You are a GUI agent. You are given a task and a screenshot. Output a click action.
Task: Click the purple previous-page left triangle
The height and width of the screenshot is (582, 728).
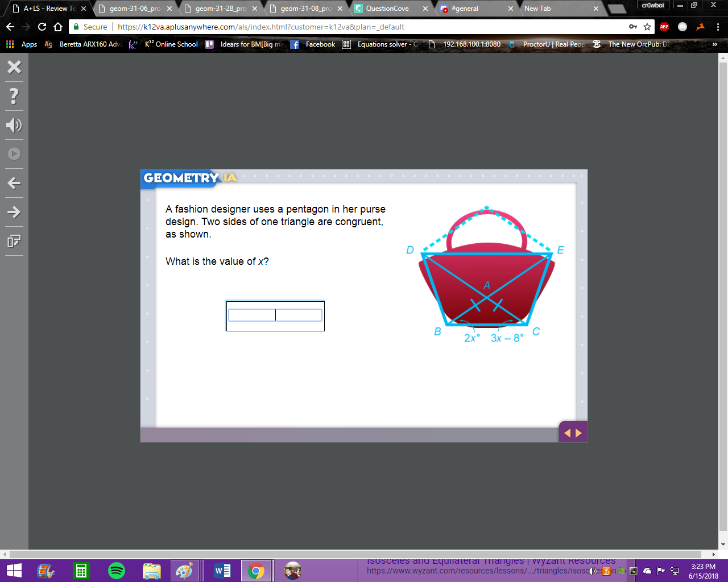567,433
